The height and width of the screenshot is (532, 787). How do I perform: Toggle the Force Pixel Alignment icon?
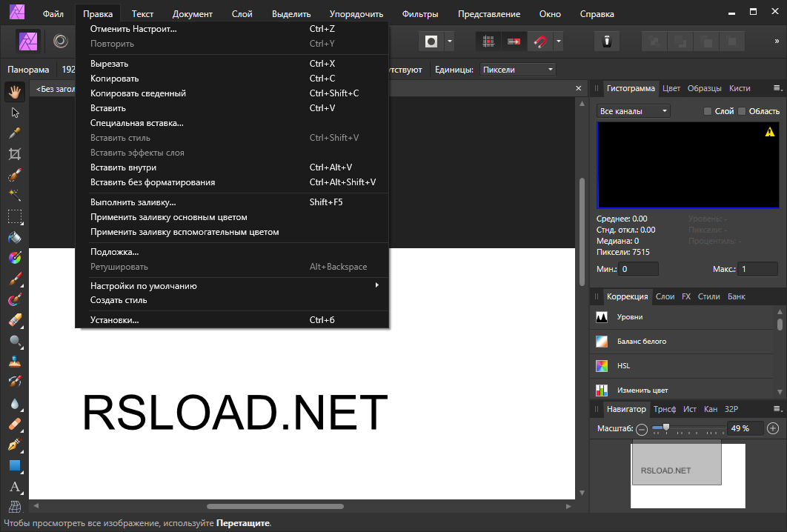pos(514,41)
